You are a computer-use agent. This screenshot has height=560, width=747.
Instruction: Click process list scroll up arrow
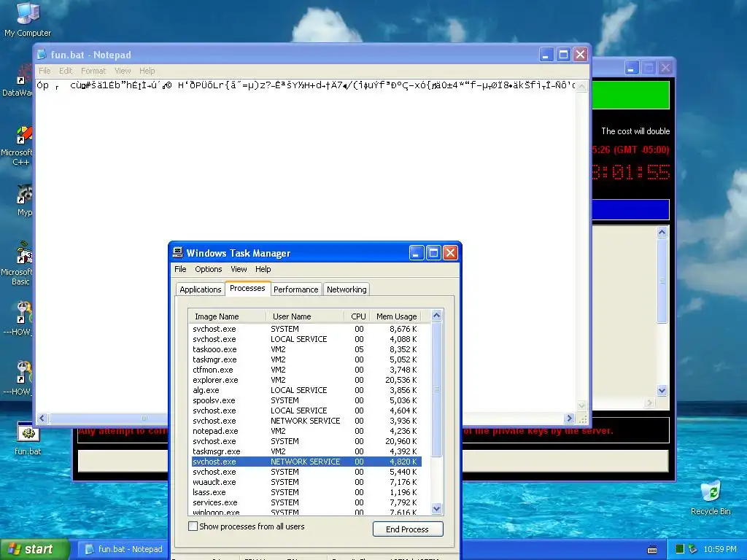click(x=436, y=315)
